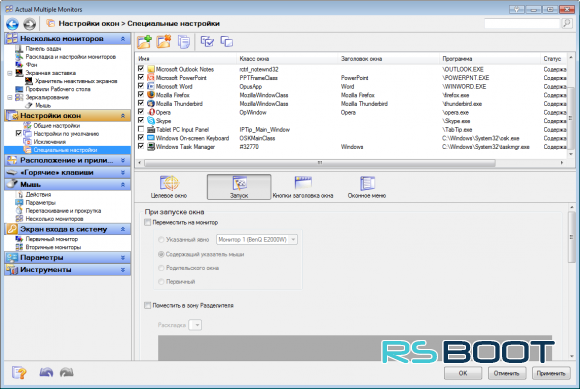Sort by the Заголовок окна column header
The height and width of the screenshot is (389, 580).
pos(389,59)
